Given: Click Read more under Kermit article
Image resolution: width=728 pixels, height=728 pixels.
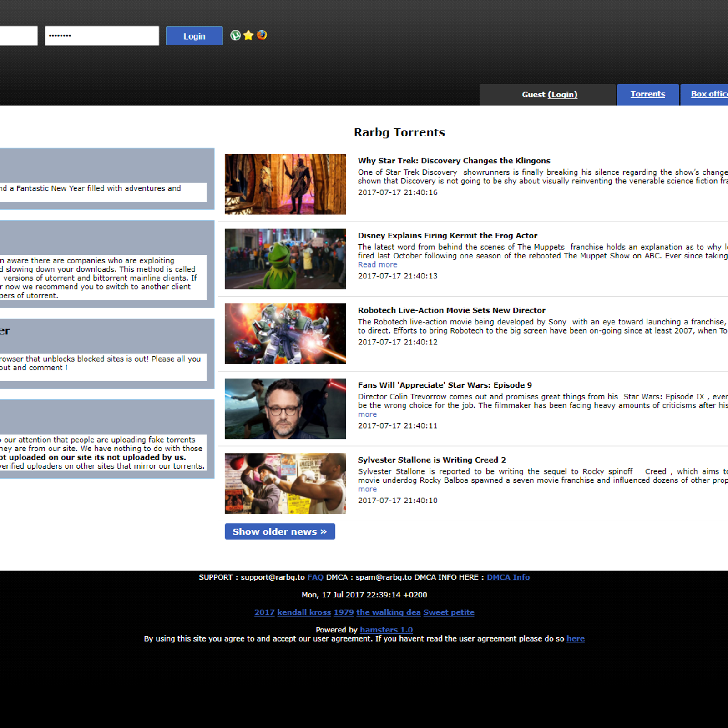Looking at the screenshot, I should 377,265.
